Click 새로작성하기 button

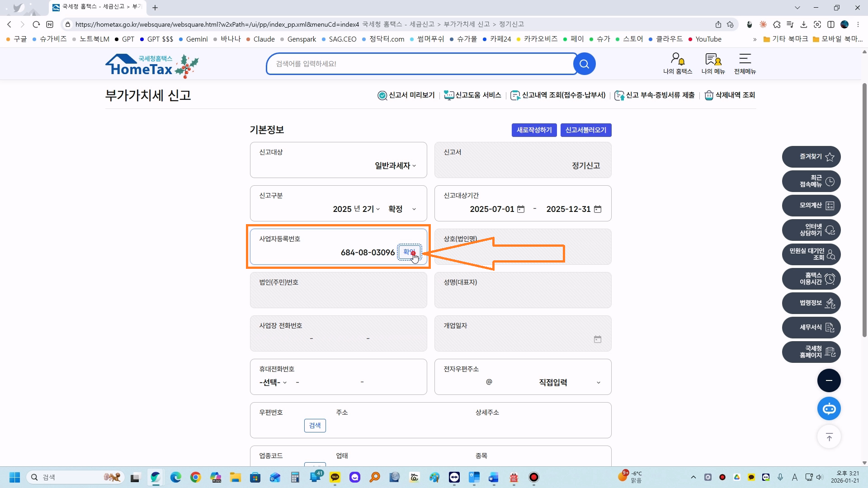[534, 130]
